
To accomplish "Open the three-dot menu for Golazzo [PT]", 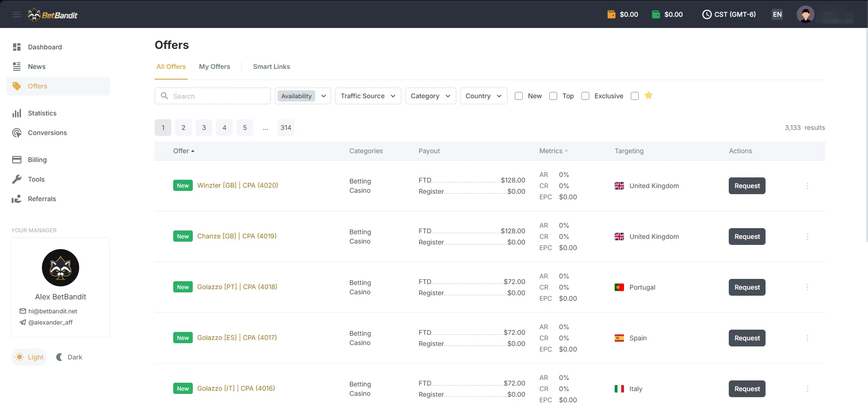I will pos(807,287).
